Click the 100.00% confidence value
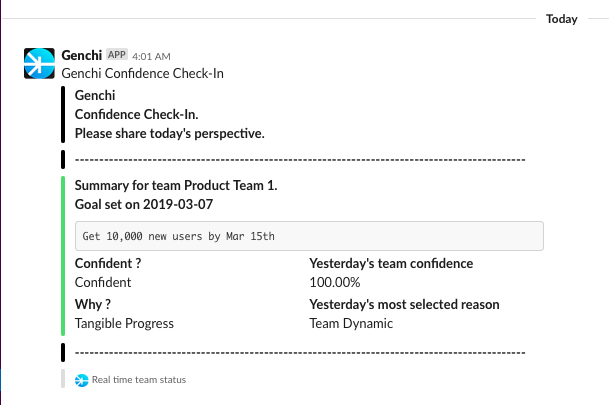This screenshot has height=405, width=609. pos(335,283)
